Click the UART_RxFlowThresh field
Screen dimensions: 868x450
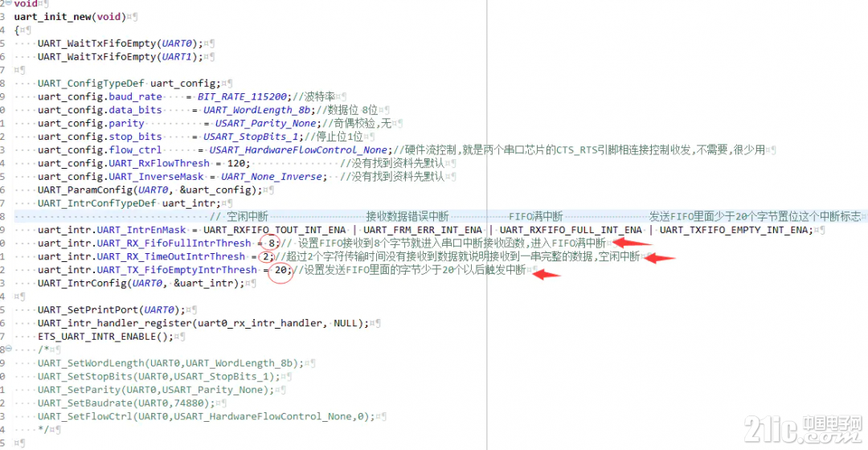pyautogui.click(x=159, y=163)
